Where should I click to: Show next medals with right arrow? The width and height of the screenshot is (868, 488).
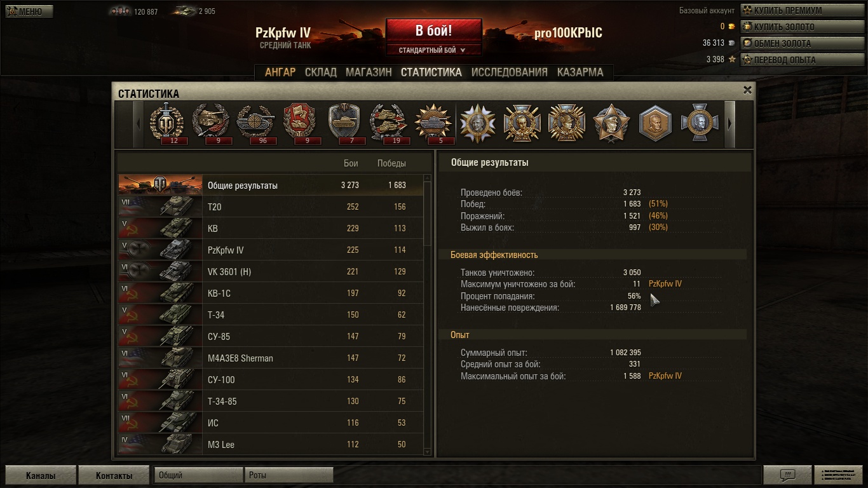(730, 124)
